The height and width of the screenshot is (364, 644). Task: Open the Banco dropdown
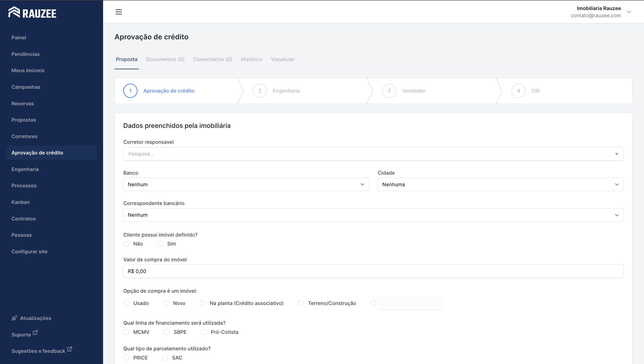[246, 184]
